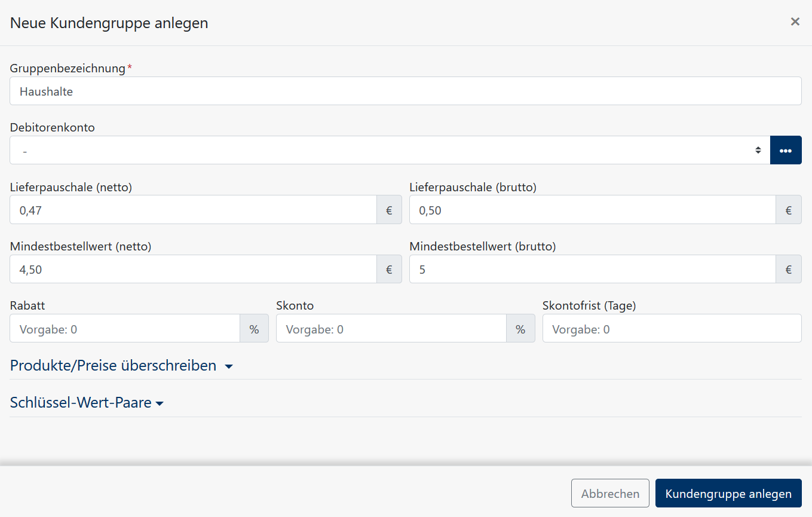Click the Gruppenbezeichnung label text

(68, 68)
